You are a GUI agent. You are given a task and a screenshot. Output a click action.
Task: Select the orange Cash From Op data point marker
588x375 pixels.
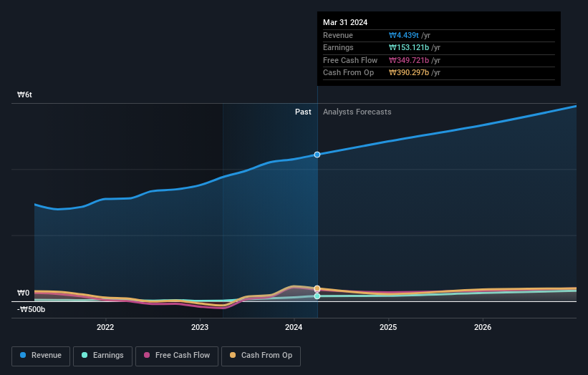coord(317,288)
